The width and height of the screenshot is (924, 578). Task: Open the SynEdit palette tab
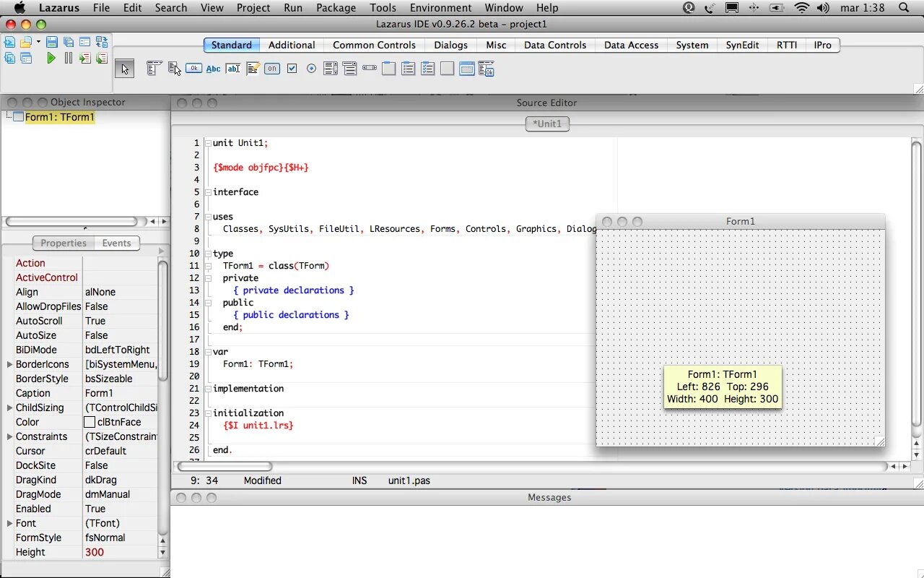742,45
